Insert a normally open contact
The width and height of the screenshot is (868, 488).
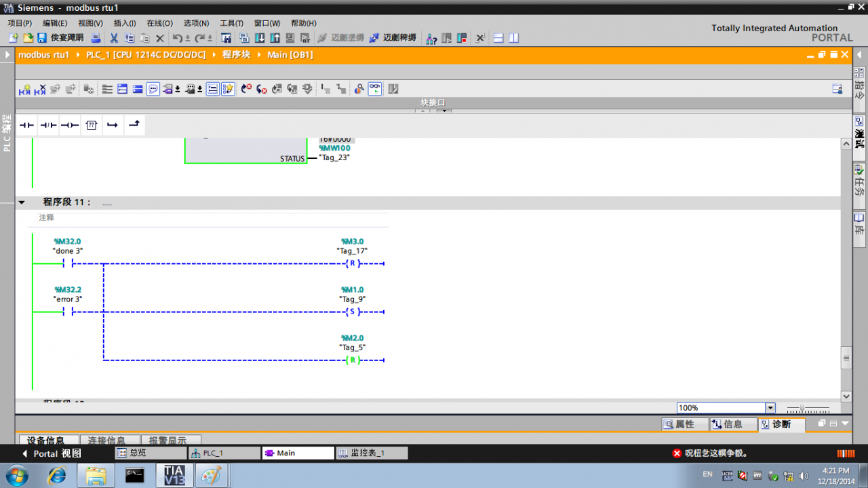pos(26,126)
